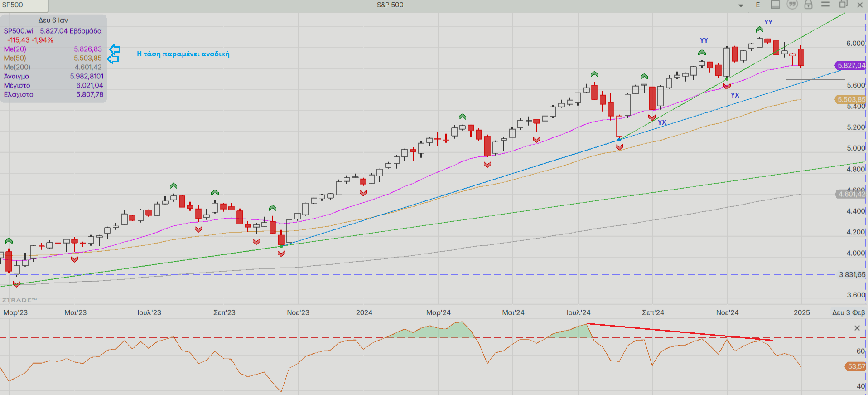Click the SP500 symbol input field

24,5
